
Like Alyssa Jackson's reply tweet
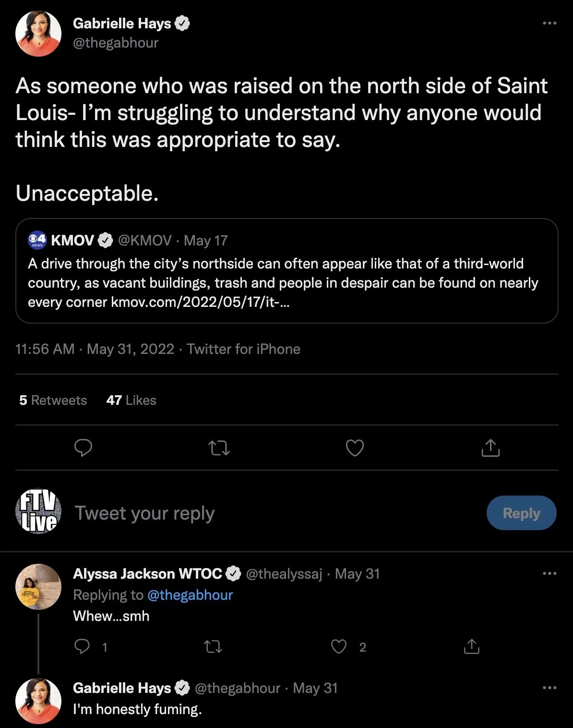pyautogui.click(x=339, y=647)
